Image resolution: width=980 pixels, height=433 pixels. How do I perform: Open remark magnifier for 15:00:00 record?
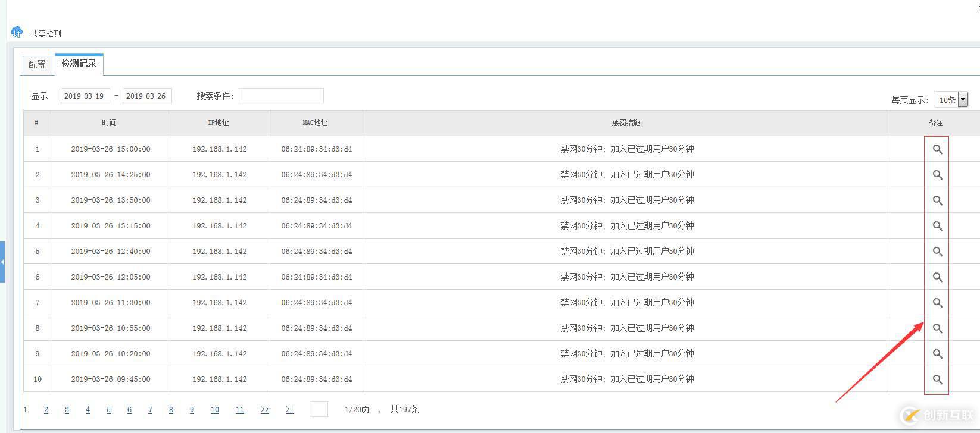point(937,149)
